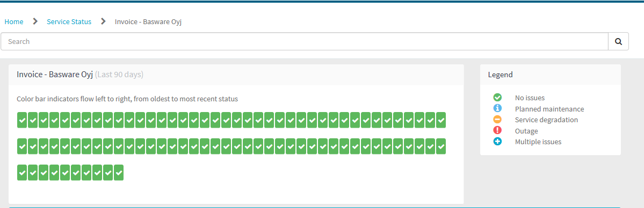Click the second status check in third row
The width and height of the screenshot is (644, 208).
[33, 173]
